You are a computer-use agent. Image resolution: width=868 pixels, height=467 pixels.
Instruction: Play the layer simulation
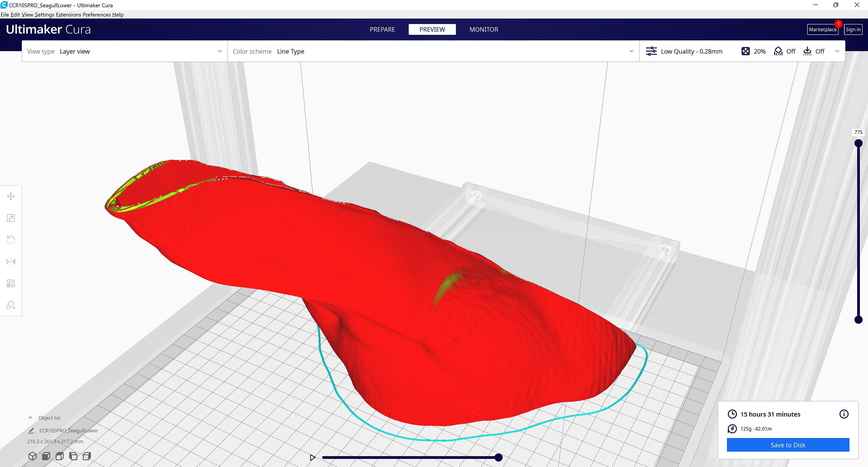[312, 457]
